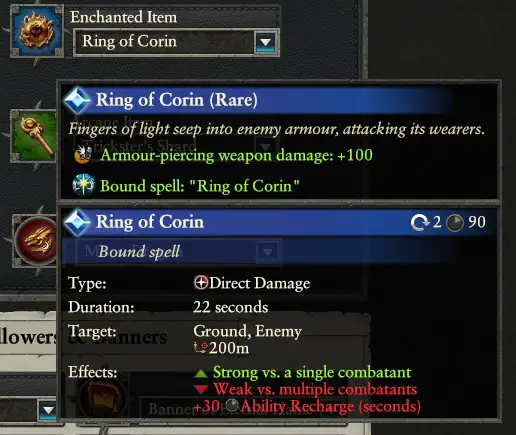516x435 pixels.
Task: Click the bound spell effect icon
Action: 83,185
